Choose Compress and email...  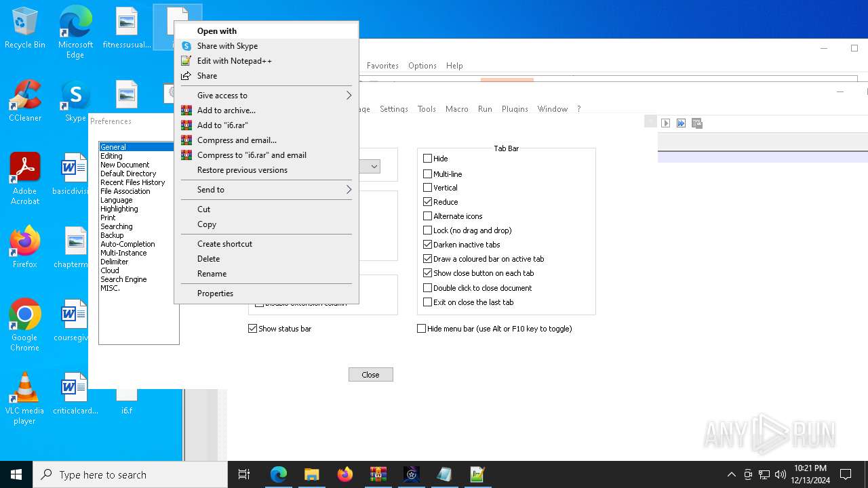(x=267, y=140)
